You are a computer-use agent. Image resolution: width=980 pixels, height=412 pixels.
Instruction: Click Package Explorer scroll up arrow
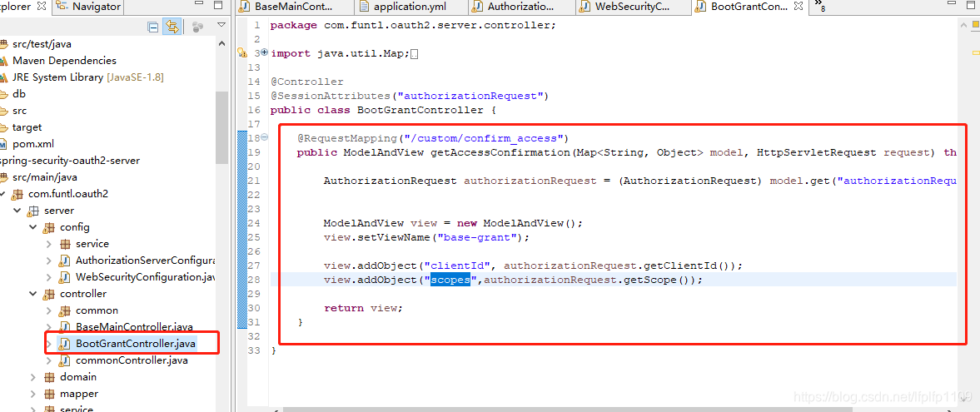click(x=221, y=43)
